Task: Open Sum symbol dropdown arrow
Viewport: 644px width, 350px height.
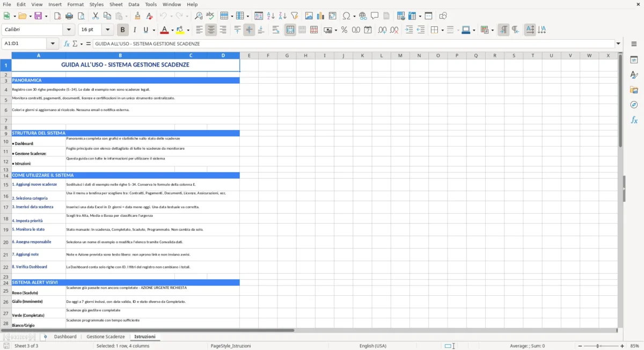Action: pyautogui.click(x=82, y=43)
